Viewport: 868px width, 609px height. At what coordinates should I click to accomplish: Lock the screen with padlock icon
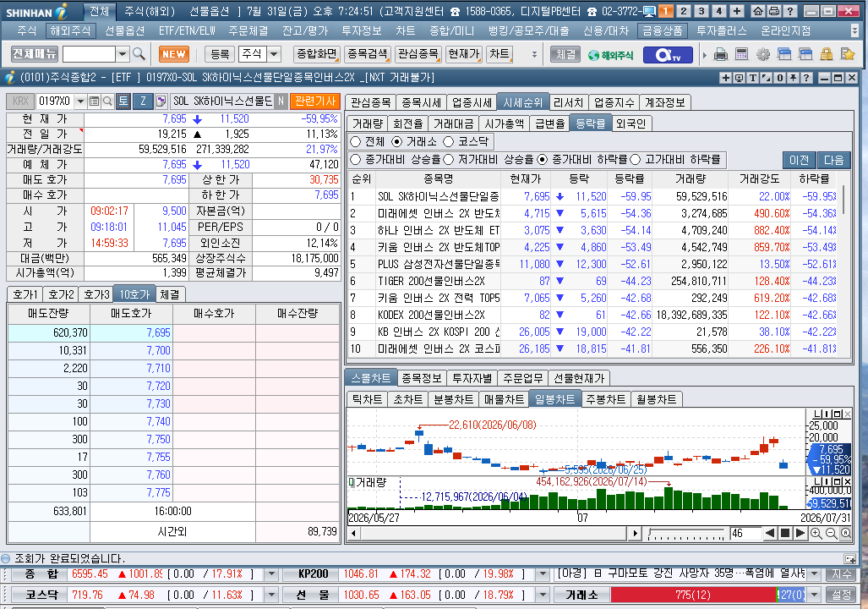point(827,54)
